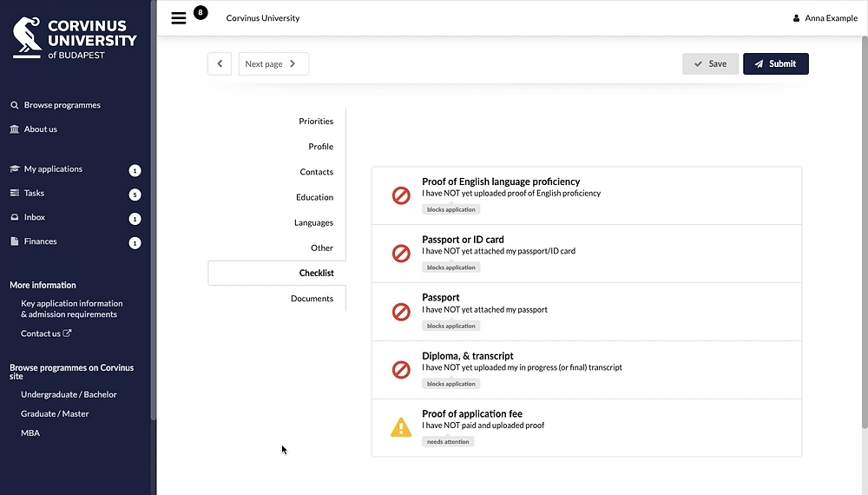Open My applications in the sidebar
The width and height of the screenshot is (868, 495).
click(x=53, y=168)
